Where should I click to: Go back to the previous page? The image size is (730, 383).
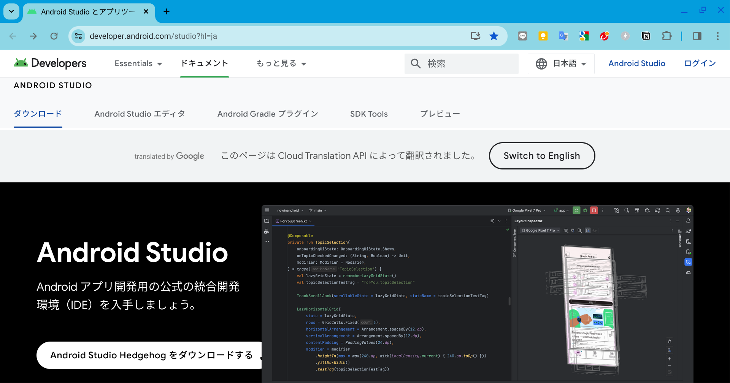click(x=13, y=36)
